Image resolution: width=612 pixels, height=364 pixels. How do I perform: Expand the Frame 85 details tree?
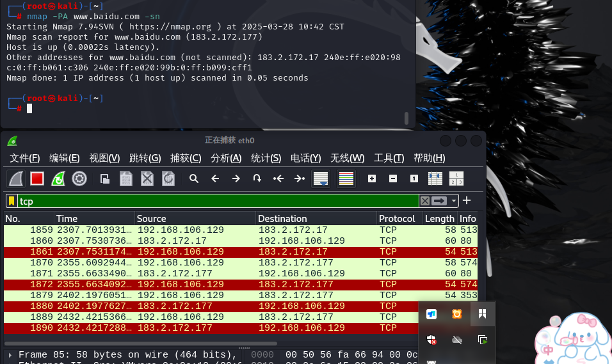tap(10, 355)
